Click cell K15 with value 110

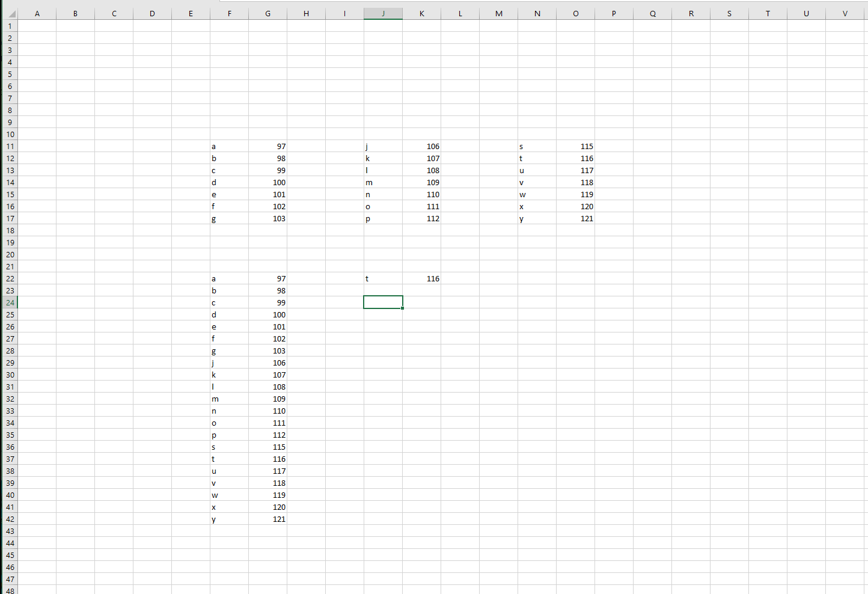(422, 194)
